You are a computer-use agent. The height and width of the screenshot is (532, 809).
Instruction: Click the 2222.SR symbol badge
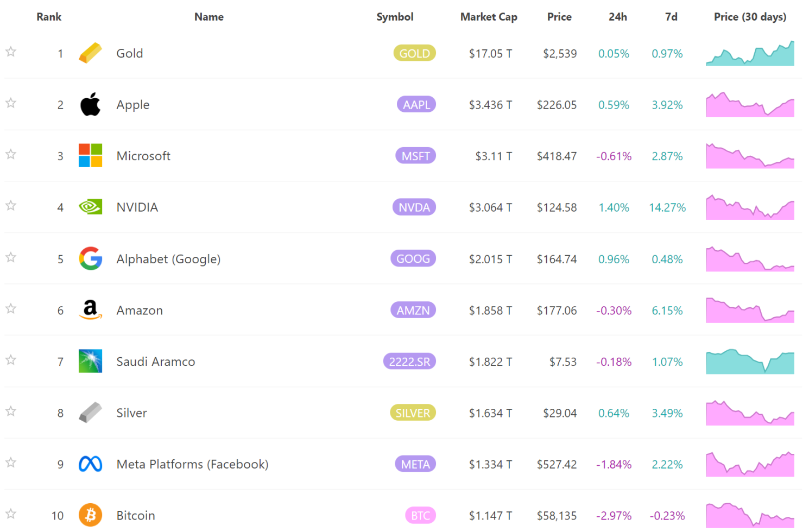(409, 361)
